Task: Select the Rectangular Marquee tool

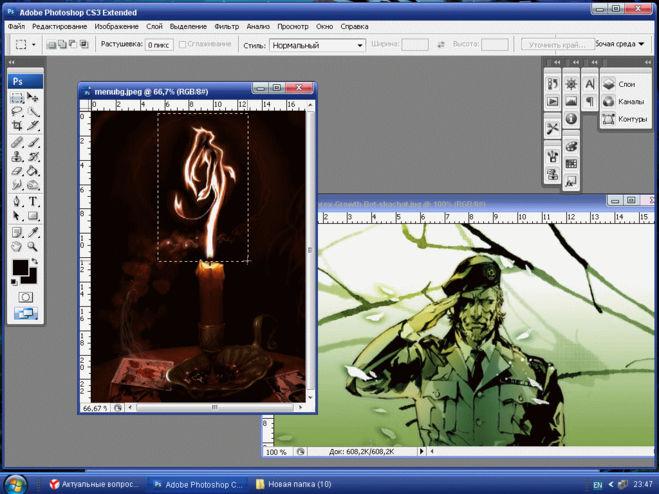Action: [17, 98]
